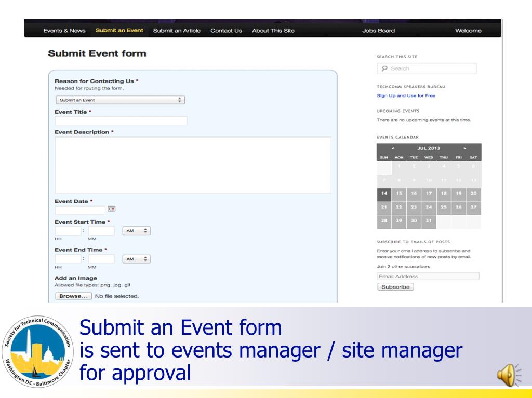Image resolution: width=532 pixels, height=398 pixels.
Task: Select July 25 in events calendar
Action: coord(444,208)
